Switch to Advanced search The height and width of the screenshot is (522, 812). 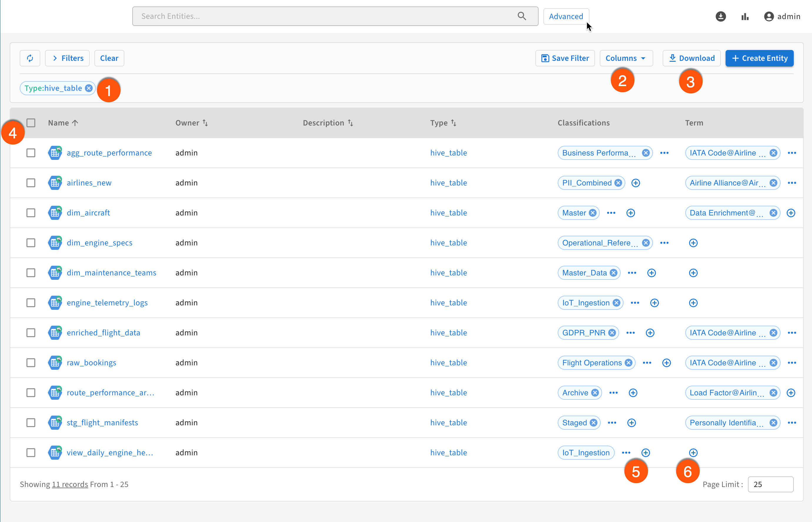click(x=566, y=16)
